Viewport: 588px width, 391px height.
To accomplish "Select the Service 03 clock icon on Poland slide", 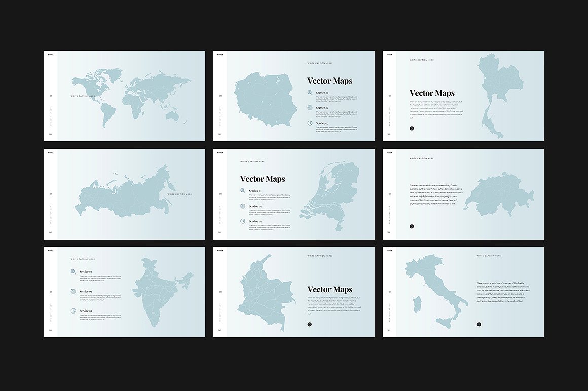I will pyautogui.click(x=310, y=123).
